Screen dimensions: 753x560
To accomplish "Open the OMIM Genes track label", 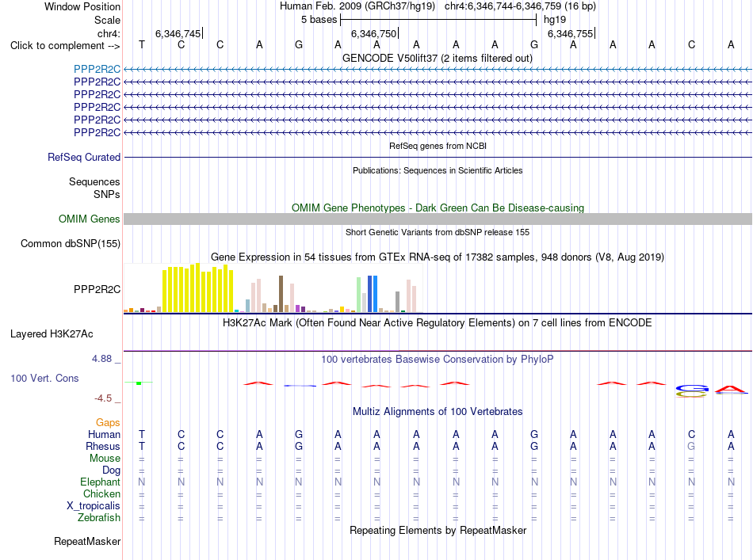I will point(90,219).
